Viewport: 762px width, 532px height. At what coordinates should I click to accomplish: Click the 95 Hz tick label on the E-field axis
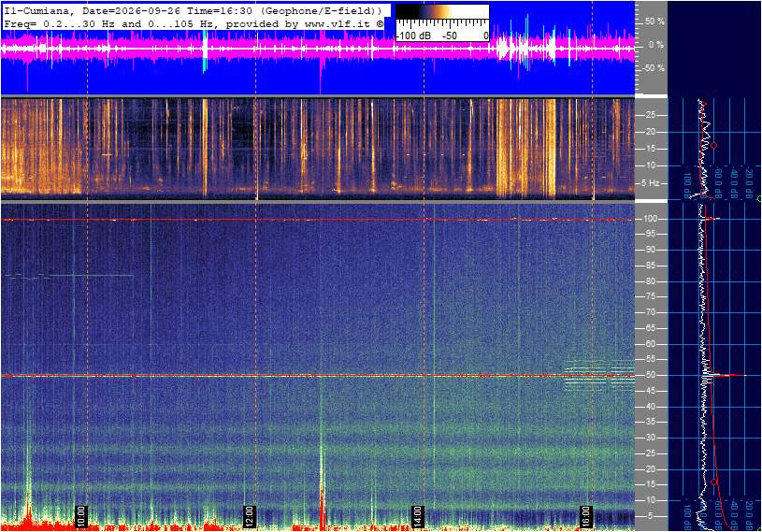pyautogui.click(x=650, y=234)
